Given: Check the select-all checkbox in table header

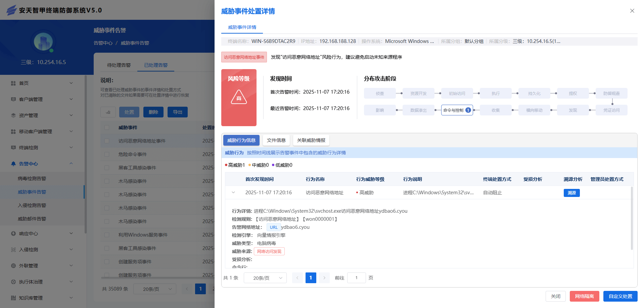Looking at the screenshot, I should coord(107,127).
